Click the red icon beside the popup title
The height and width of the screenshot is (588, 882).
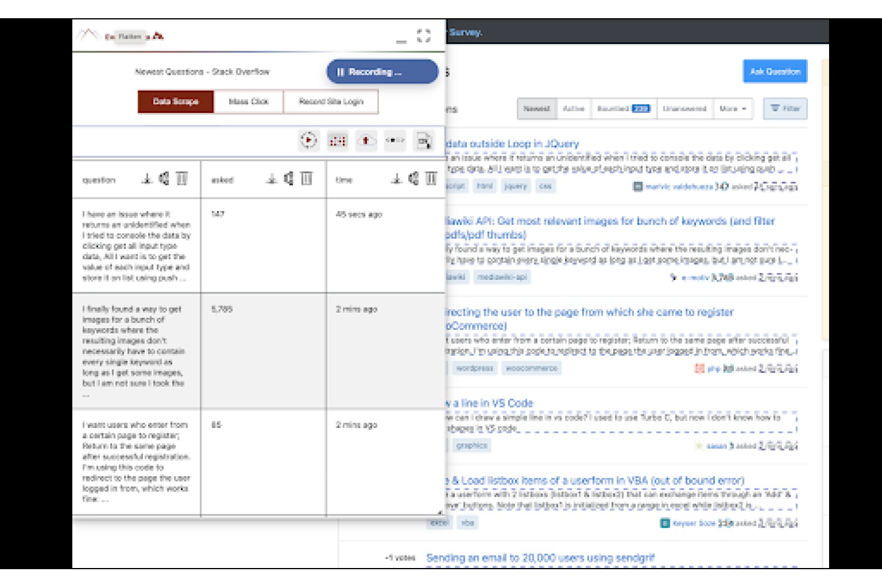(158, 36)
